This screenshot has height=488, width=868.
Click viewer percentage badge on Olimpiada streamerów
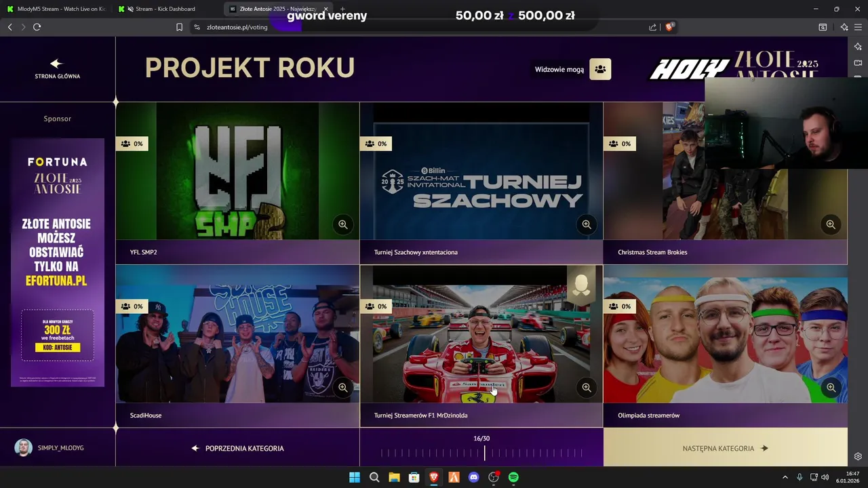[620, 306]
